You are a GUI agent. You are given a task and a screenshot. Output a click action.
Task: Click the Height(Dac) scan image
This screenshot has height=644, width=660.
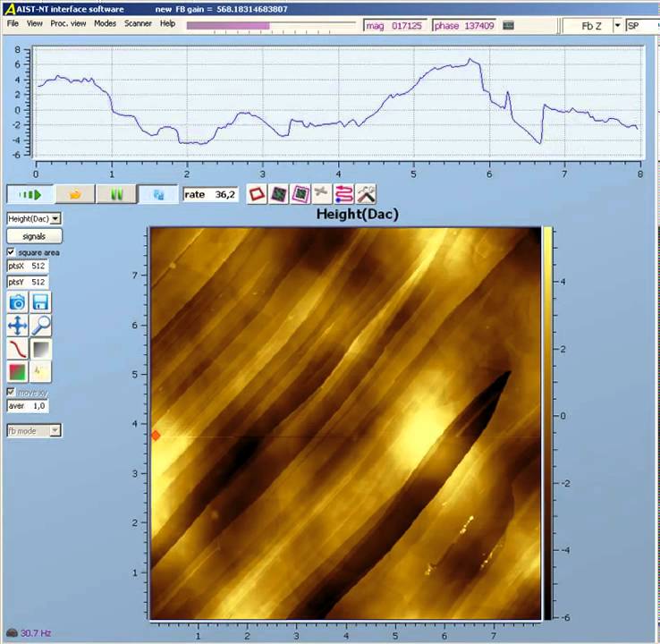click(x=345, y=423)
